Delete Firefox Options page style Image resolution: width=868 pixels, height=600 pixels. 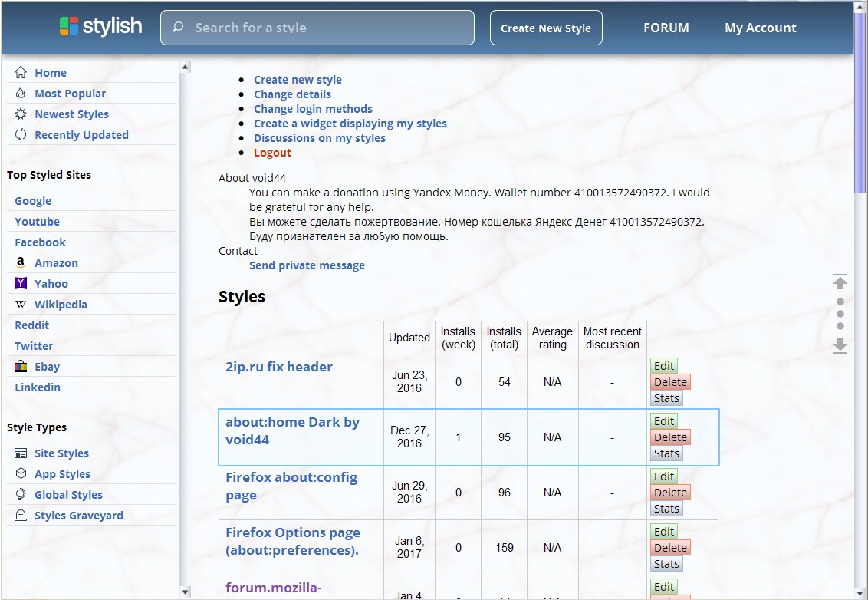tap(670, 547)
